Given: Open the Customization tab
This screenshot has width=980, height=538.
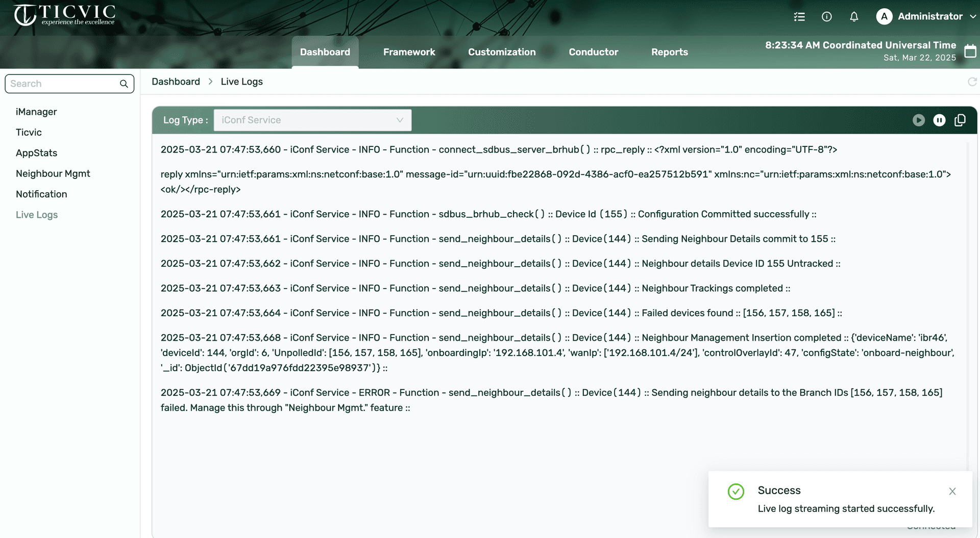Looking at the screenshot, I should [x=502, y=52].
